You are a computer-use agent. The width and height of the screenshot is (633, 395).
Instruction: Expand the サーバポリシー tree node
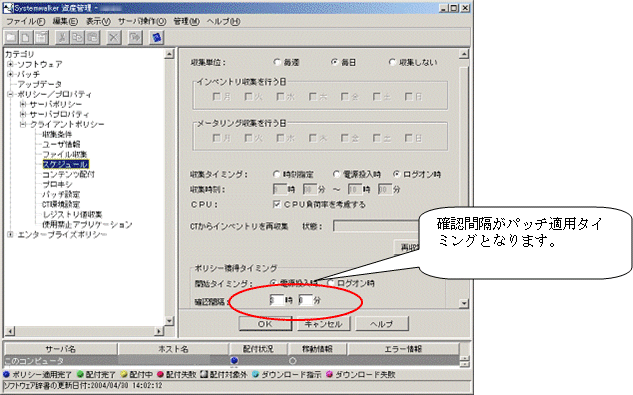(x=23, y=104)
